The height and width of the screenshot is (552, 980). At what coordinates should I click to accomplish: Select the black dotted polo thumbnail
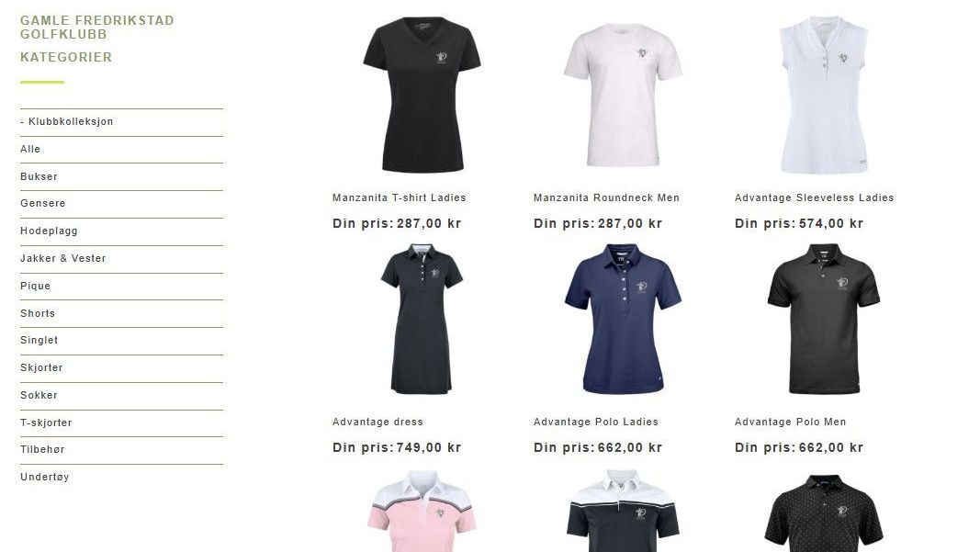pyautogui.click(x=824, y=513)
